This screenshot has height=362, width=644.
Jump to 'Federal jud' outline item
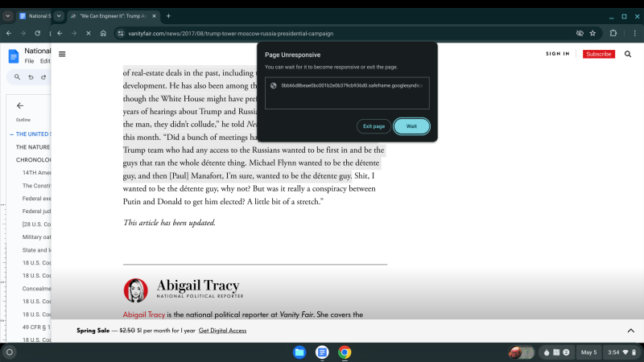[36, 211]
